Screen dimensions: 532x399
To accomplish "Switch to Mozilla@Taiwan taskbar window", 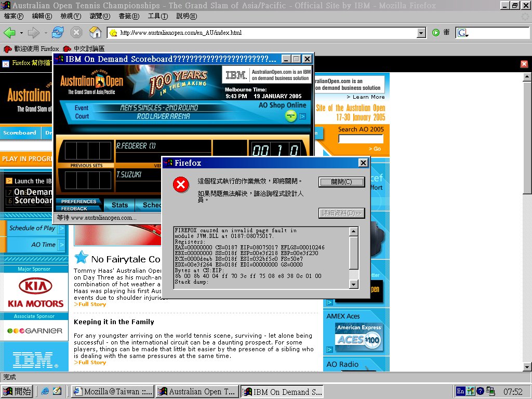I will [113, 392].
